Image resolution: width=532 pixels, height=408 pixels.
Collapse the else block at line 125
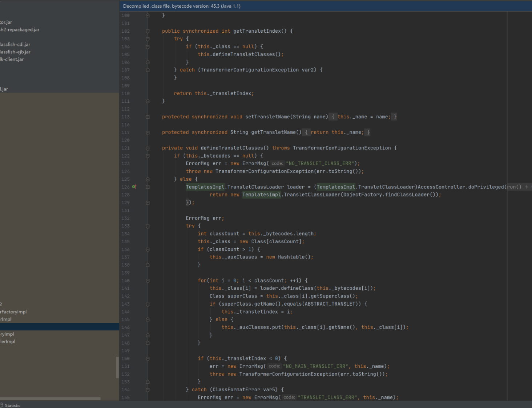(x=148, y=179)
